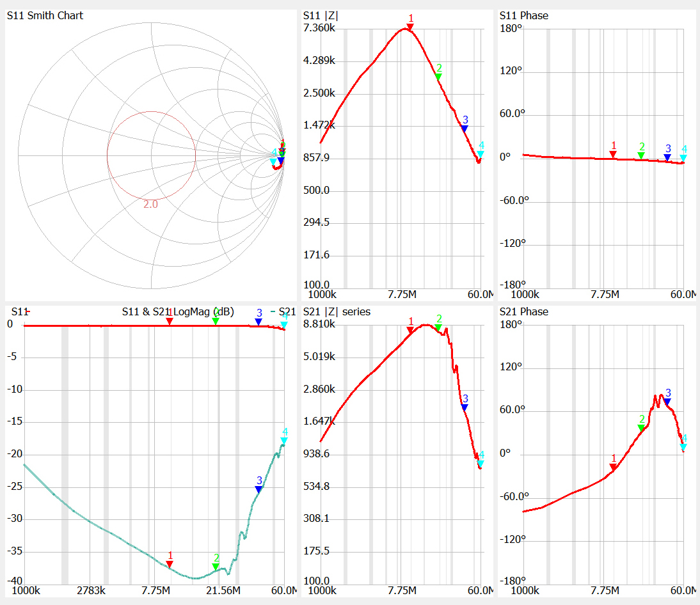Select blue marker 3 on LogMag trace near -25 dB

pos(259,489)
